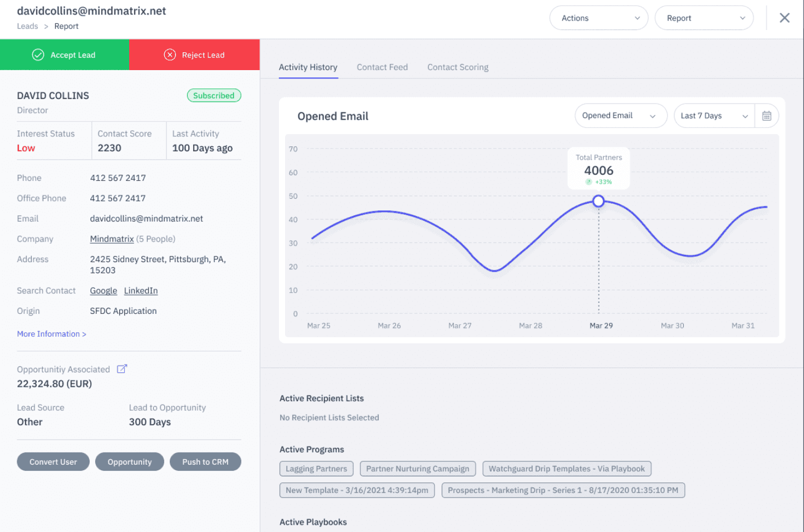Click the address 2425 Sidney Street text
804x532 pixels.
pyautogui.click(x=158, y=265)
